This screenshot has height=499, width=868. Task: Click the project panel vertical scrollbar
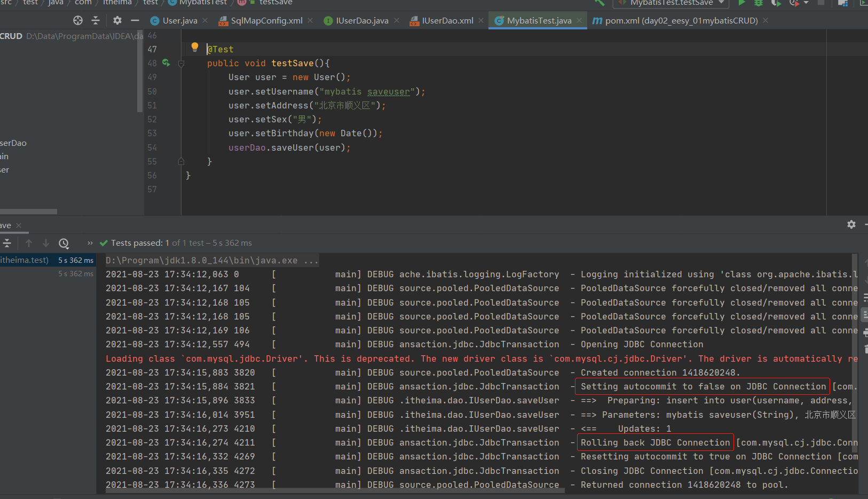pos(140,72)
